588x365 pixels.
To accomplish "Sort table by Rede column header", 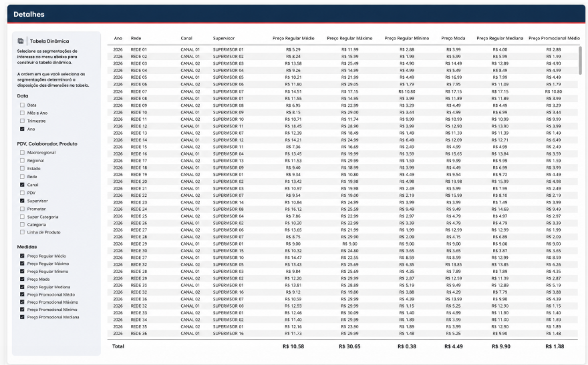I will coord(136,38).
